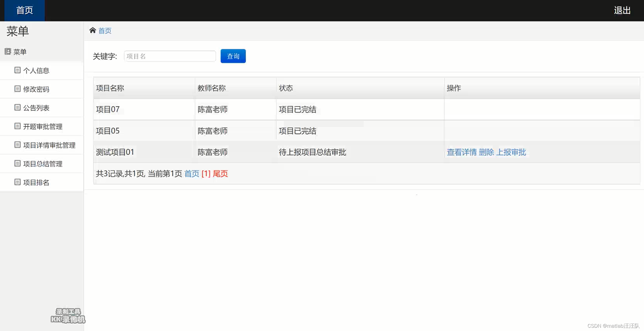
Task: Select page [1] in pagination
Action: (x=206, y=174)
